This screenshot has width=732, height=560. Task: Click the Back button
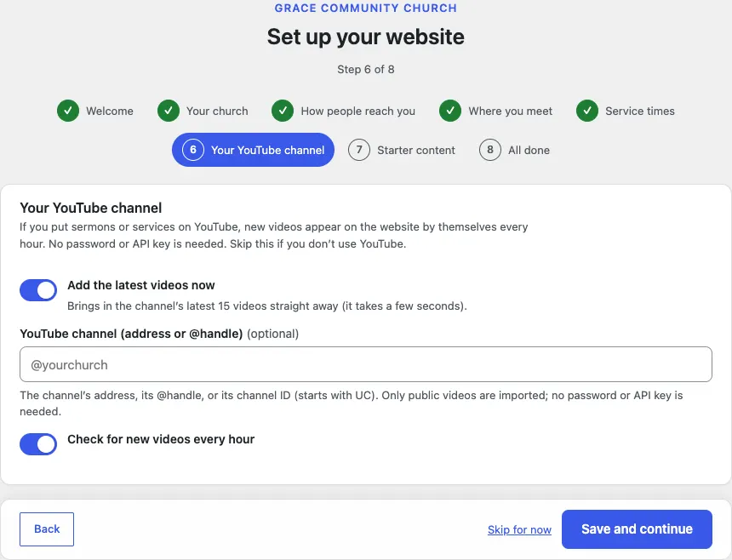point(47,529)
